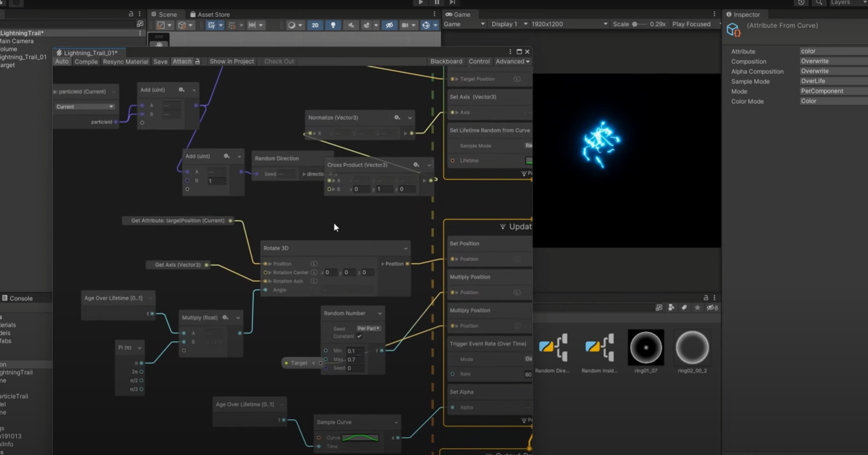Uncheck the Constant checkbox in Random Number node
The image size is (868, 455).
[359, 336]
